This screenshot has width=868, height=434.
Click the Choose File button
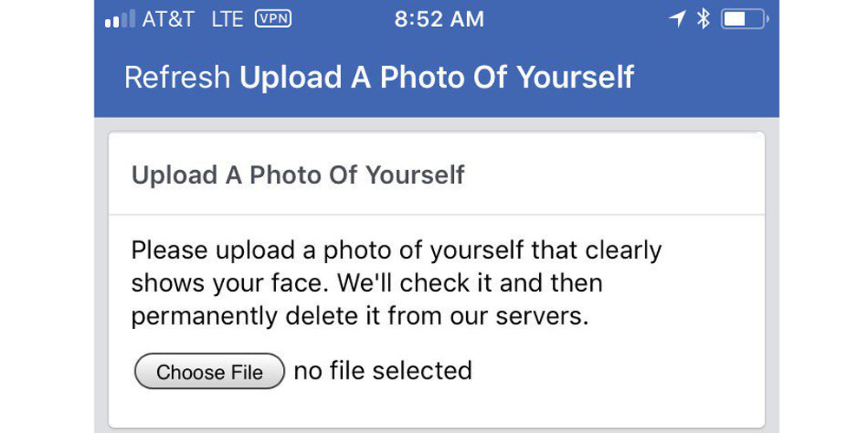pos(209,372)
